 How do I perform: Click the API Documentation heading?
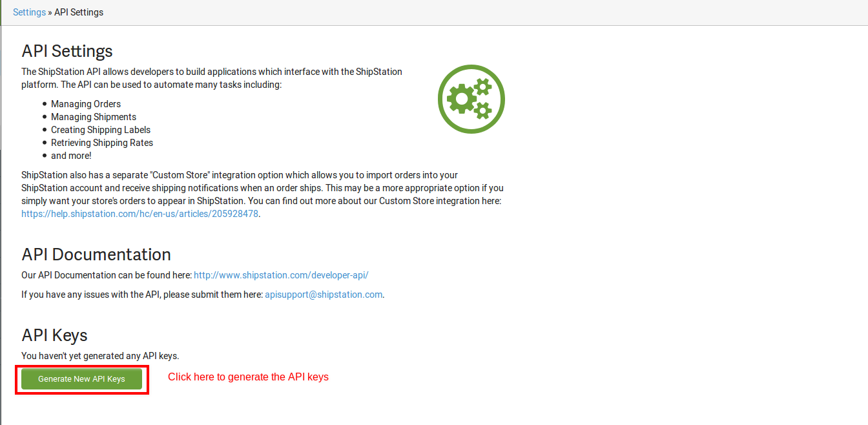(x=96, y=254)
